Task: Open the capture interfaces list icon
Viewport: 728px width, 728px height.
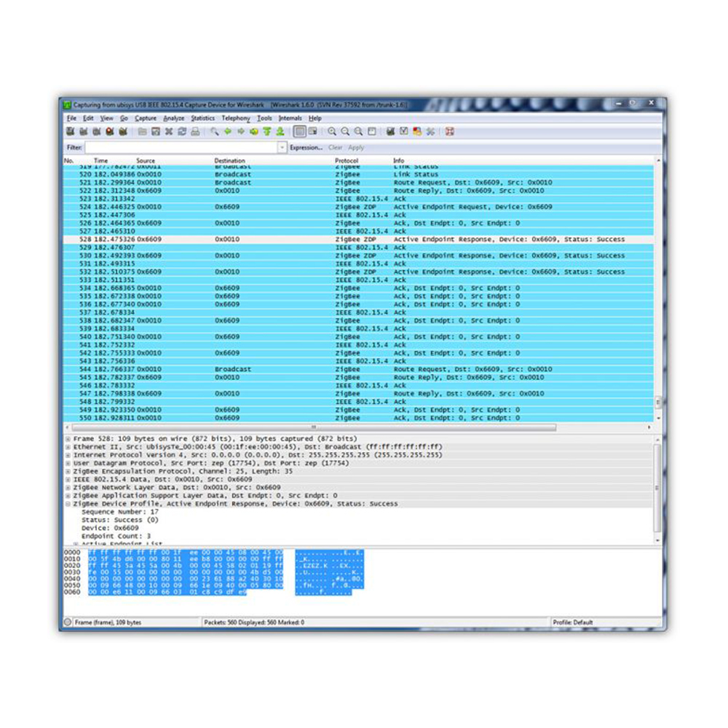Action: pyautogui.click(x=70, y=132)
